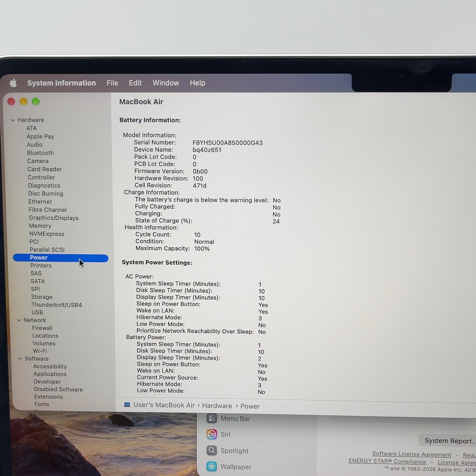Select Thunderbolt/USB4 in the sidebar

[x=57, y=305]
